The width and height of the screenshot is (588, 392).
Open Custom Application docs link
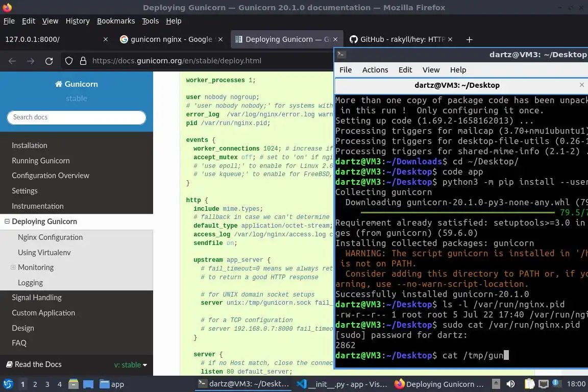43,312
